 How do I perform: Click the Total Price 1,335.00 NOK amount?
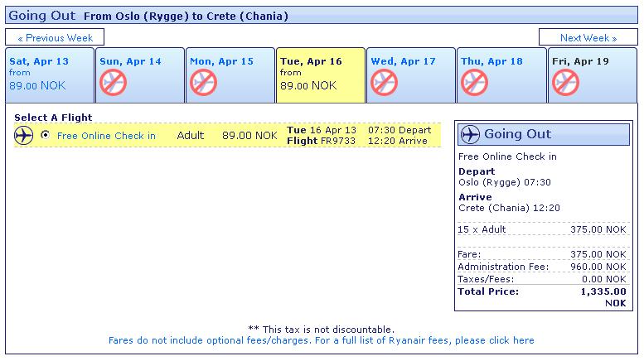[603, 297]
